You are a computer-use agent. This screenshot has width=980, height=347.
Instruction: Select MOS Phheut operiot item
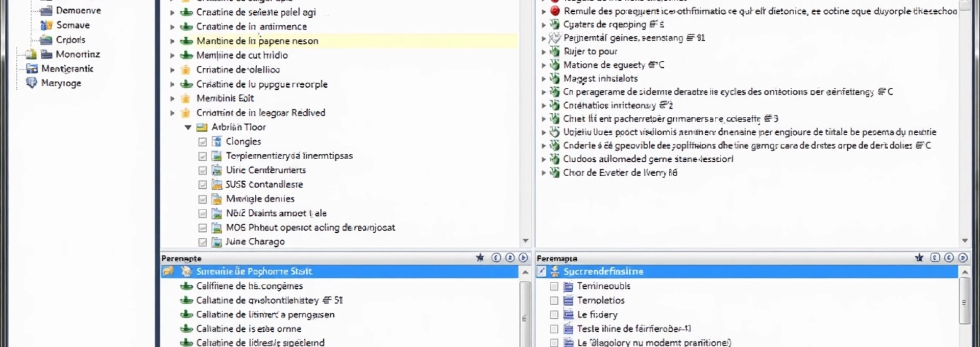[x=310, y=228]
